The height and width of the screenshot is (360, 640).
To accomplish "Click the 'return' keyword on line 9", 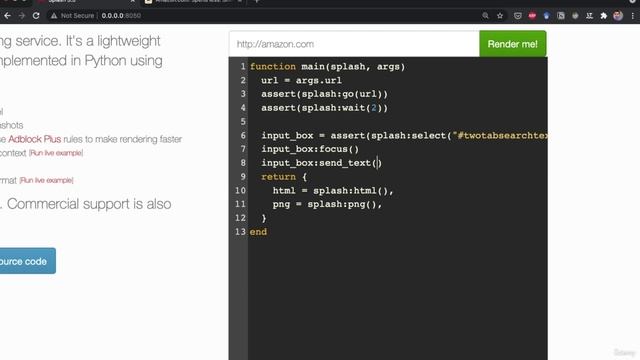I will 278,177.
